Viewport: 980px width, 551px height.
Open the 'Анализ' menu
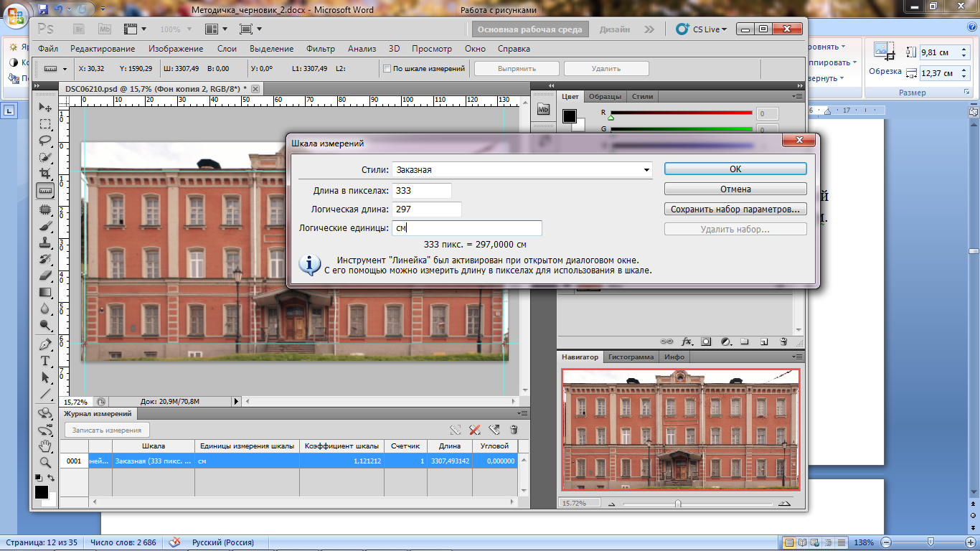click(362, 49)
